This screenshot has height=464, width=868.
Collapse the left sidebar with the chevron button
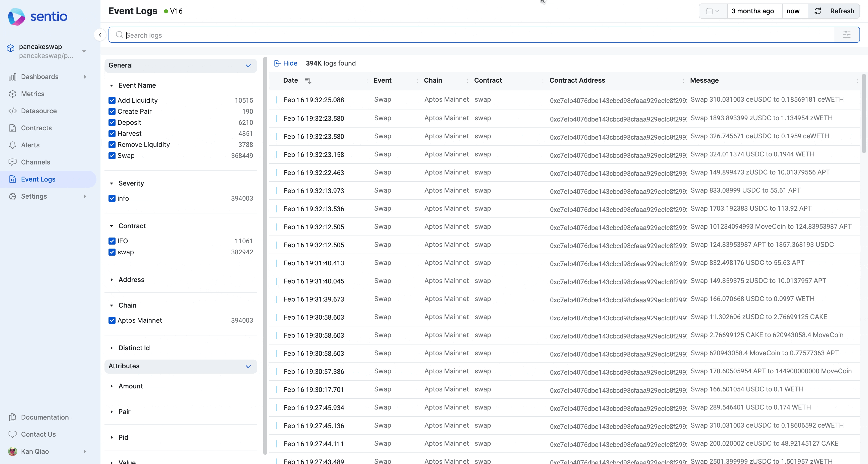click(x=100, y=35)
